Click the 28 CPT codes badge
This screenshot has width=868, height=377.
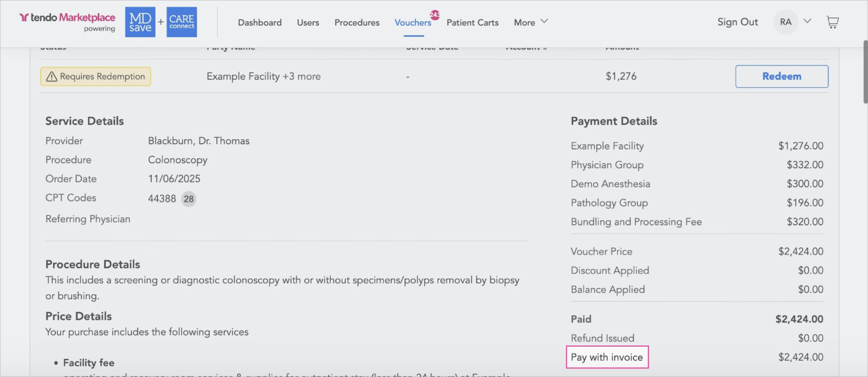[188, 199]
